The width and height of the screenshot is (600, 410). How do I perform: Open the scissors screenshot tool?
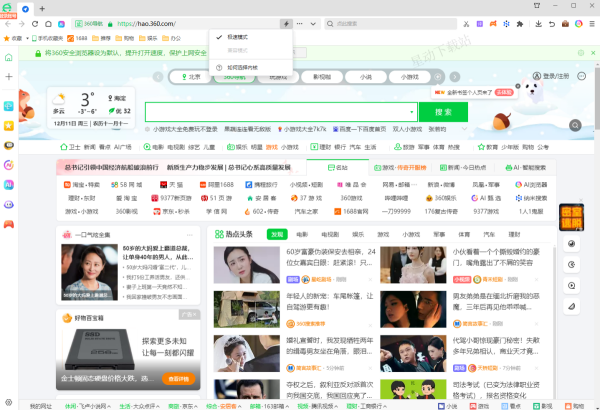point(466,24)
